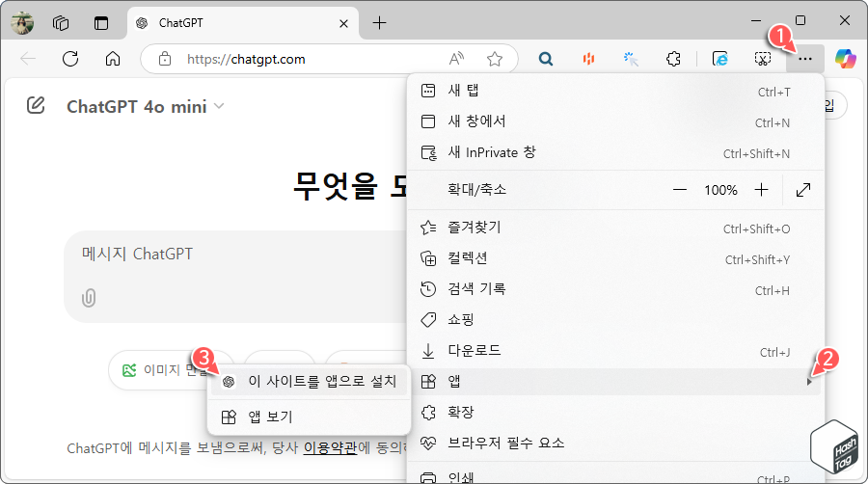This screenshot has width=868, height=484.
Task: Refresh the page
Action: pyautogui.click(x=70, y=59)
